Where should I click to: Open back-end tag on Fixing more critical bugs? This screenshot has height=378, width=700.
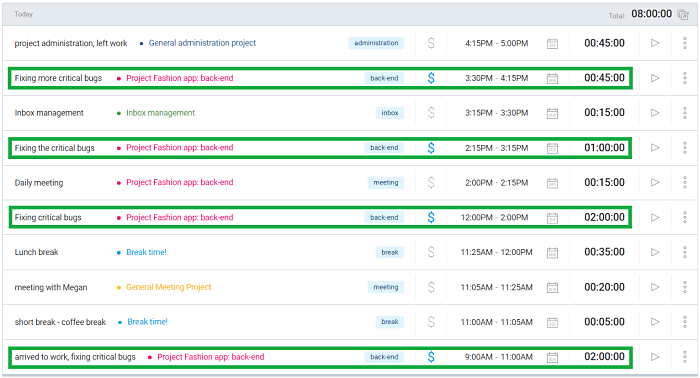[384, 78]
